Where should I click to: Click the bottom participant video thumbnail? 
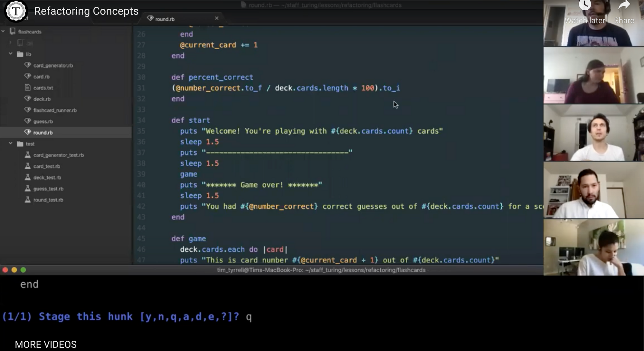point(594,248)
